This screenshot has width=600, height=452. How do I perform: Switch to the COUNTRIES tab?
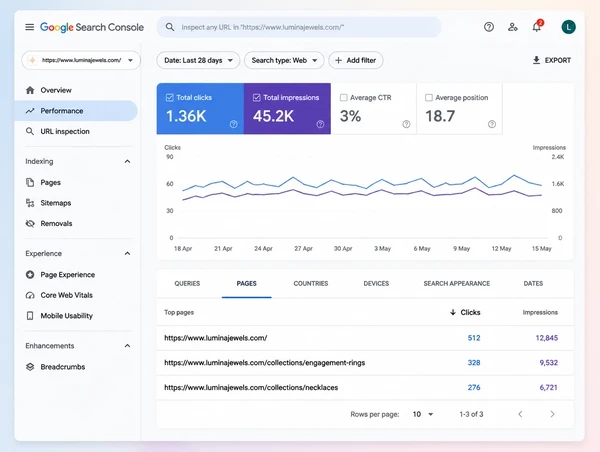311,284
